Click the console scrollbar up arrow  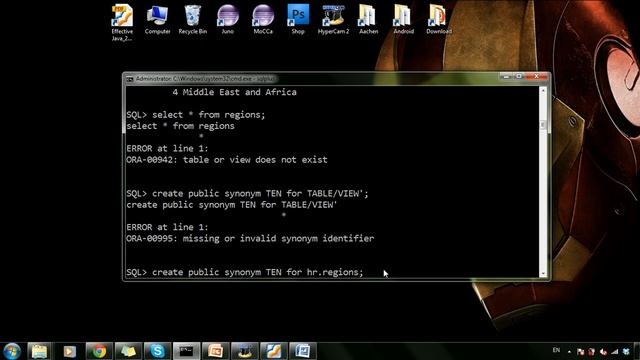tap(543, 90)
